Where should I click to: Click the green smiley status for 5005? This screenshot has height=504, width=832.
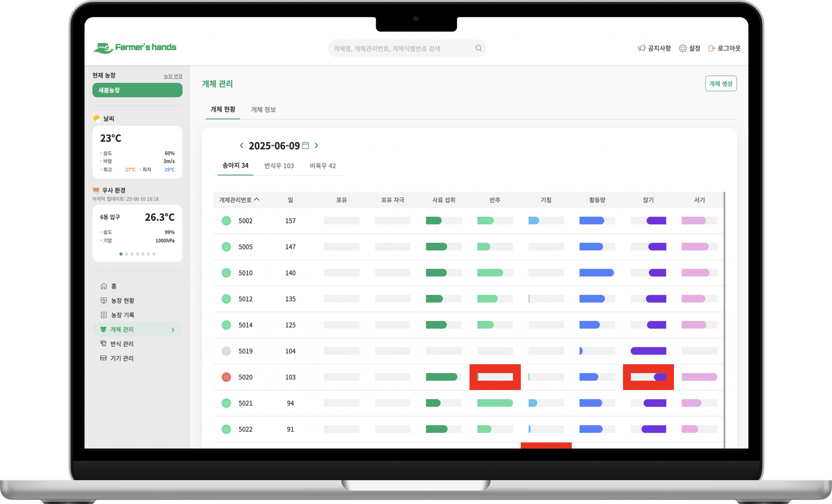(x=226, y=247)
